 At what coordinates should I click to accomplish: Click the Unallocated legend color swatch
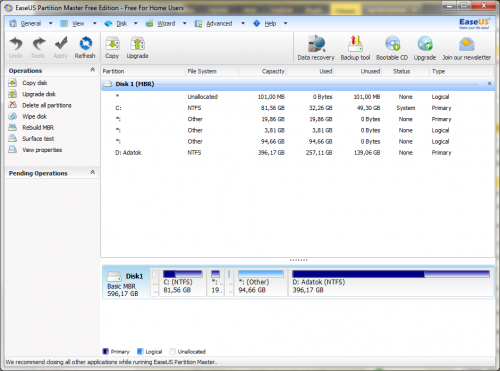172,351
